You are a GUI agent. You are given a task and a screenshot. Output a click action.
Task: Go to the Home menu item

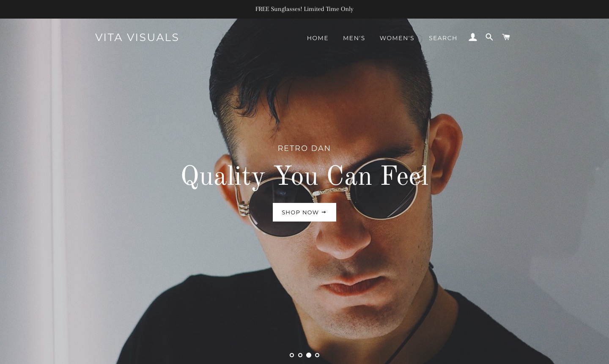coord(318,38)
